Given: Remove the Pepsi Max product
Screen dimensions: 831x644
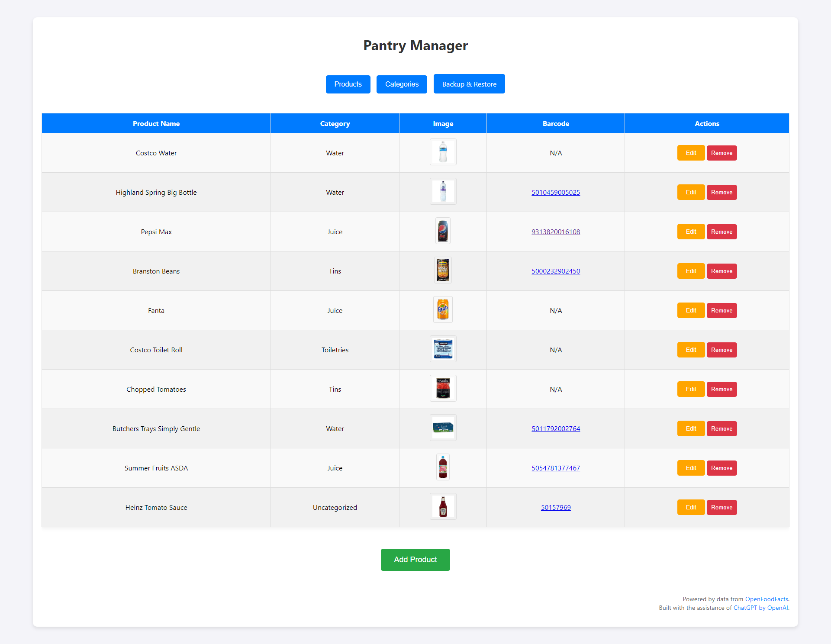Looking at the screenshot, I should tap(721, 232).
